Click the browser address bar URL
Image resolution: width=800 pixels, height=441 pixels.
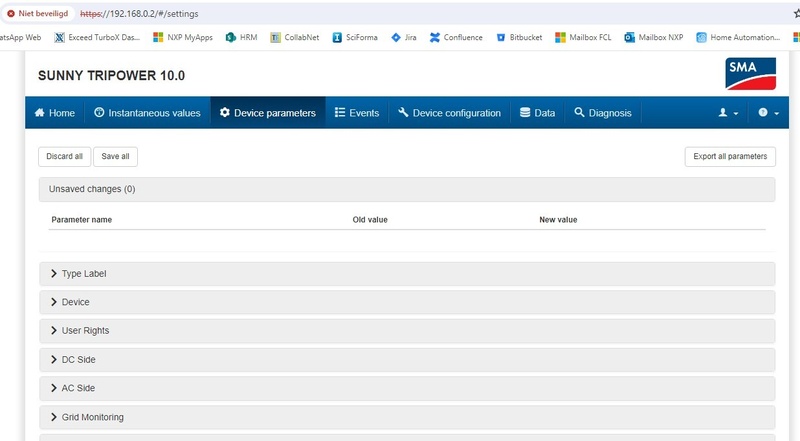(x=139, y=14)
